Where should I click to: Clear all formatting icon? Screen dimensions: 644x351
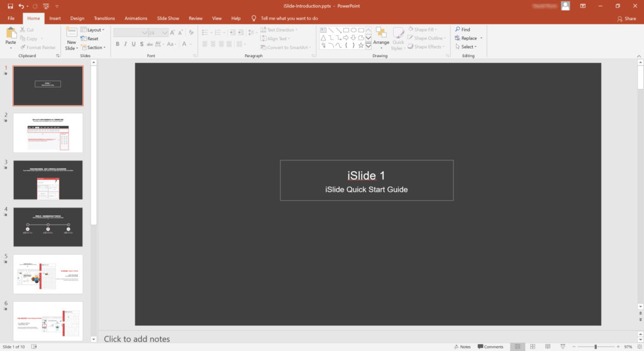(191, 33)
